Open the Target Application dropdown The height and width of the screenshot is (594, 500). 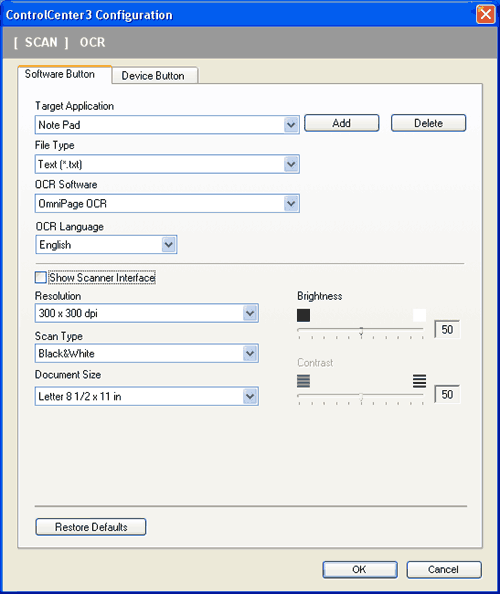tap(167, 125)
